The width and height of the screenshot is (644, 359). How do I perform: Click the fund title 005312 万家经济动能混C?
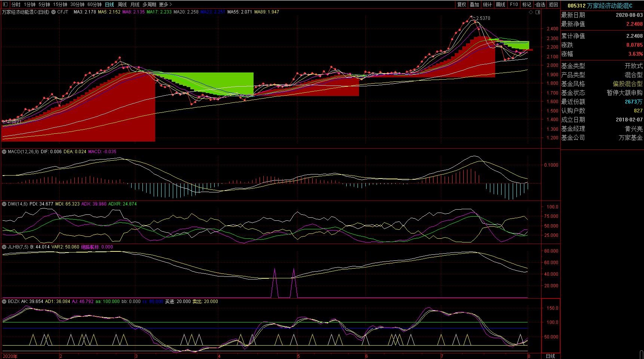(x=600, y=6)
